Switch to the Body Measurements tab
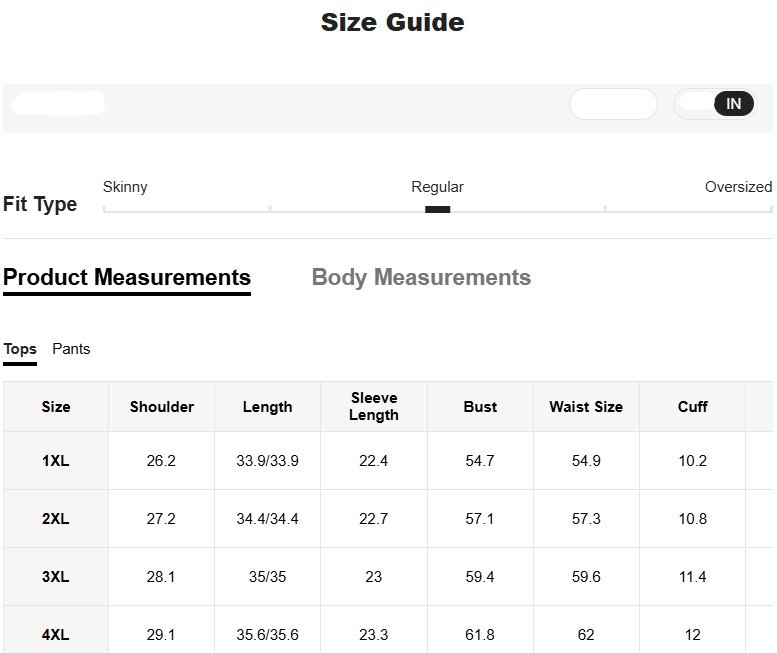This screenshot has width=777, height=653. click(421, 277)
